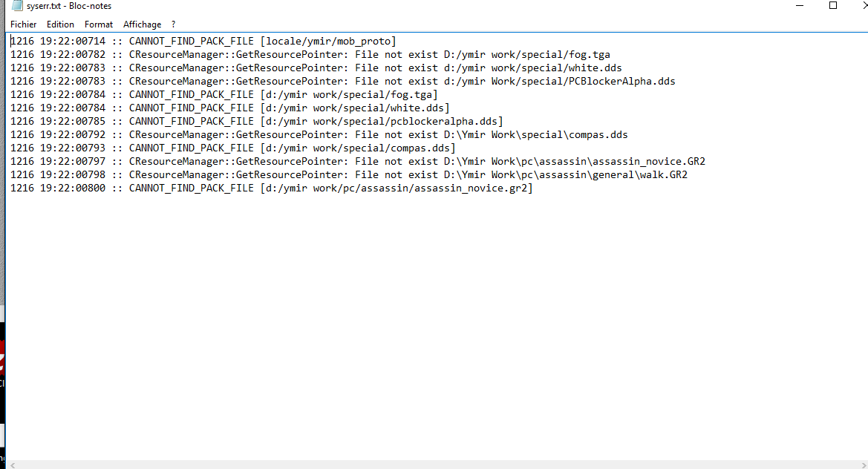Click the right arrow of horizontal scrollbar
Image resolution: width=868 pixels, height=469 pixels.
coord(864,465)
